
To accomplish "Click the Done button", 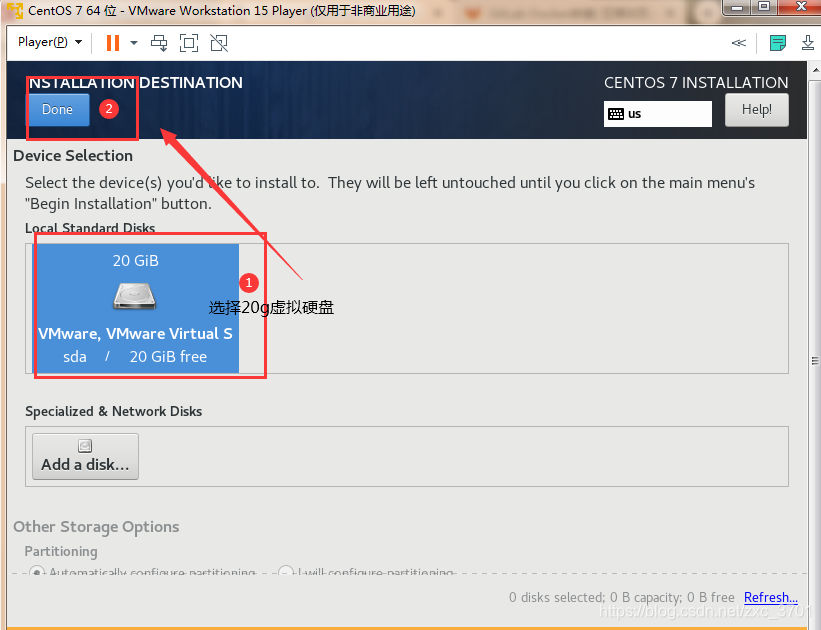I will click(58, 109).
